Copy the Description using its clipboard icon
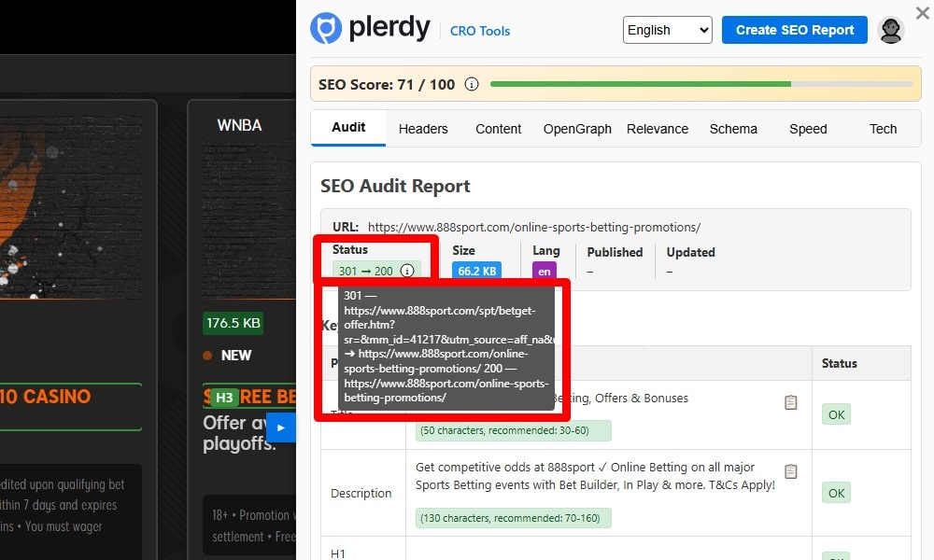 click(x=790, y=471)
